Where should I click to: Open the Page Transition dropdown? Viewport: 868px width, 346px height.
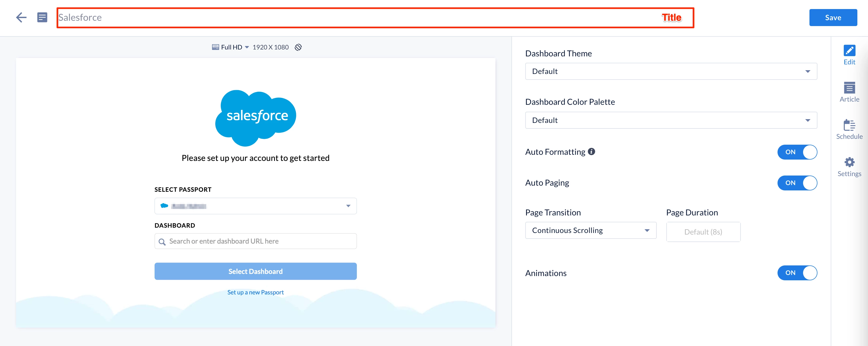click(590, 230)
